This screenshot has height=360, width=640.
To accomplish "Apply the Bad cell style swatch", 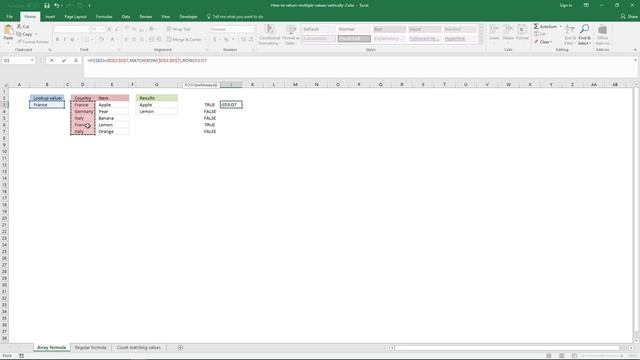I will coord(389,29).
